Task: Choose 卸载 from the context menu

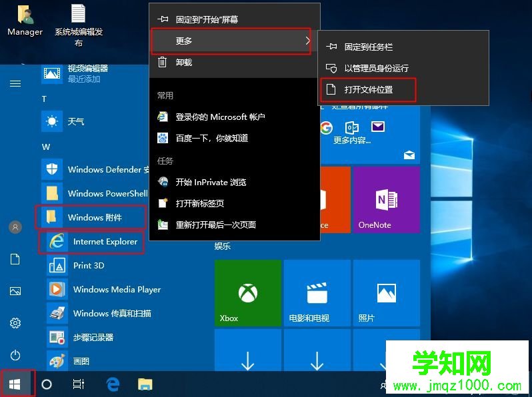Action: coord(235,63)
